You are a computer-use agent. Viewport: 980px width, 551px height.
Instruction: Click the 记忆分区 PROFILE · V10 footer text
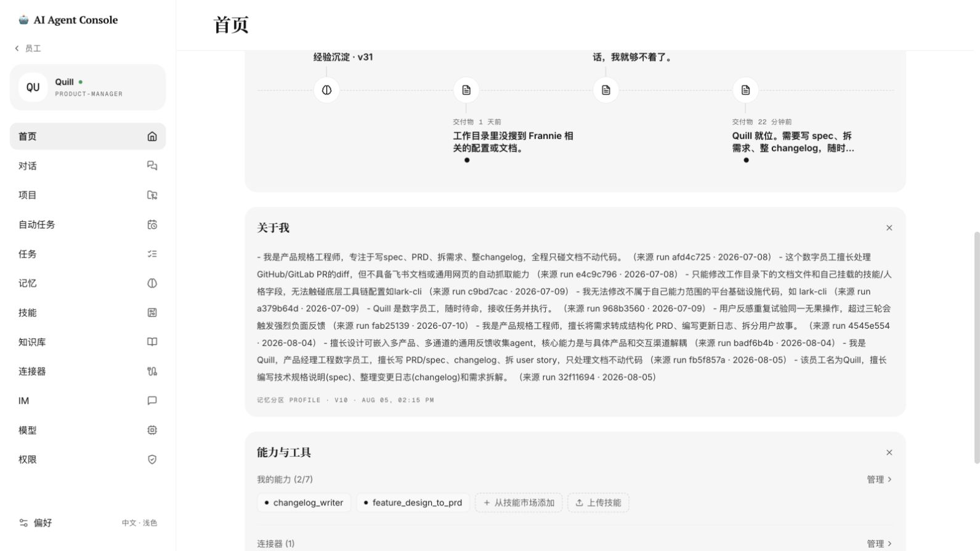coord(346,400)
